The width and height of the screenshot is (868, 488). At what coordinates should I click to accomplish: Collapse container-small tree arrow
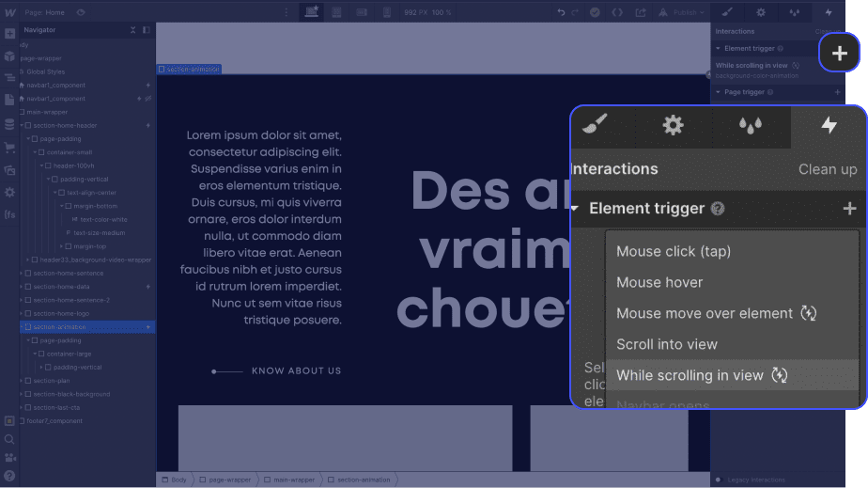point(35,152)
